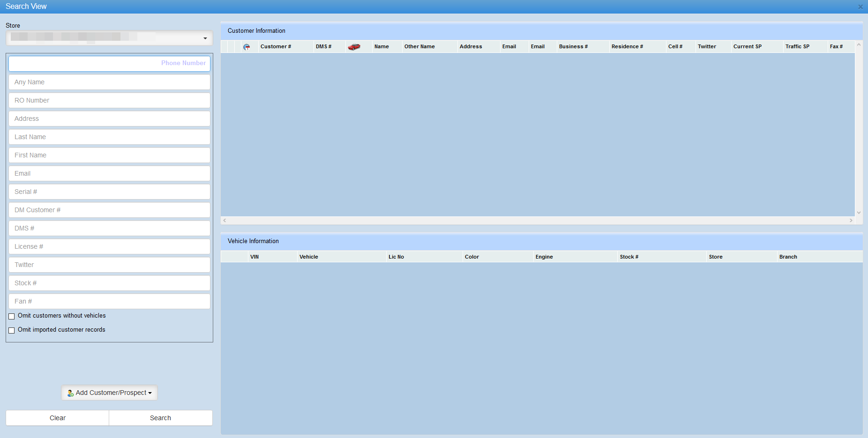Viewport: 868px width, 438px height.
Task: Focus the Phone Number field
Action: coord(109,63)
